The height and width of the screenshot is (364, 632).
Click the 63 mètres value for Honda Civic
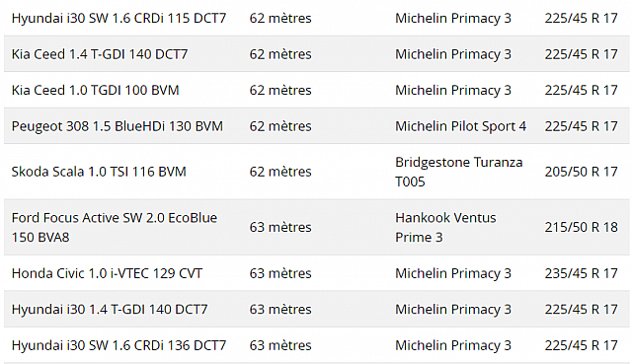tap(280, 273)
